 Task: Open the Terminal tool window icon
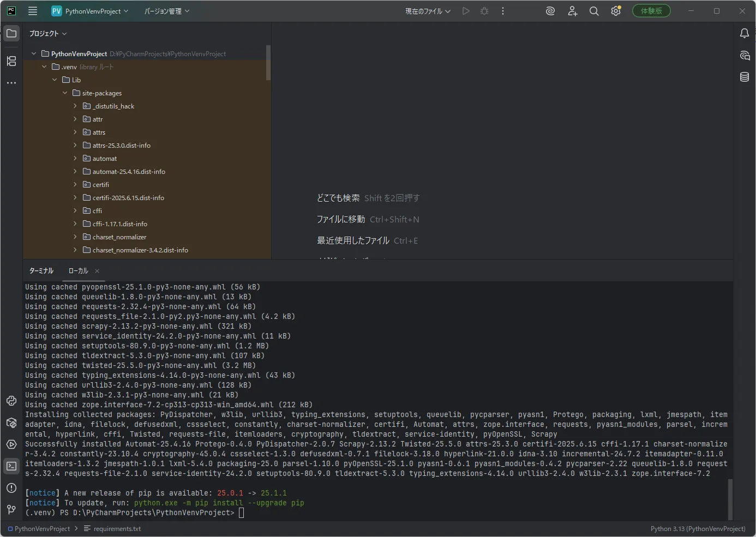11,466
